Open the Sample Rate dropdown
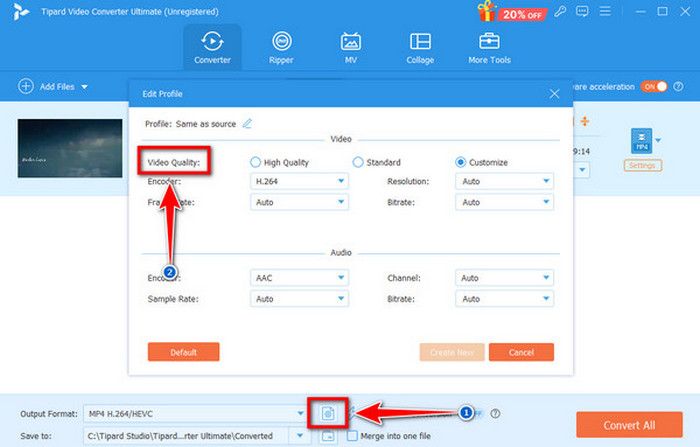The width and height of the screenshot is (700, 447). point(299,299)
